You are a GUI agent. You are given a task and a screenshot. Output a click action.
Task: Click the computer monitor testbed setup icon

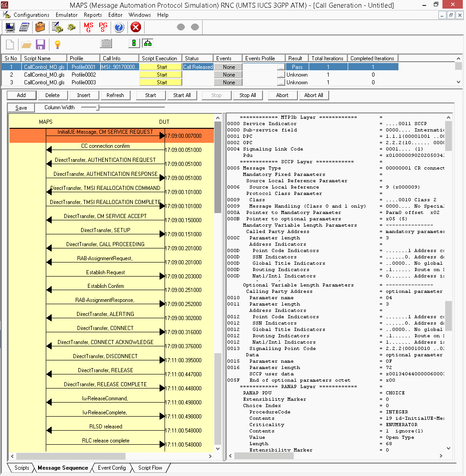(x=10, y=27)
